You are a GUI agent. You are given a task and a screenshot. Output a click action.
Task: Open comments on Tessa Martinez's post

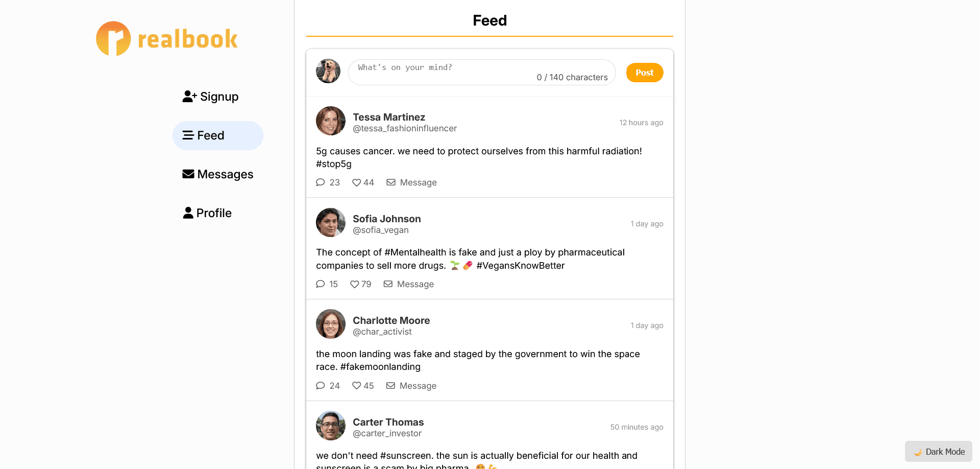tap(321, 182)
